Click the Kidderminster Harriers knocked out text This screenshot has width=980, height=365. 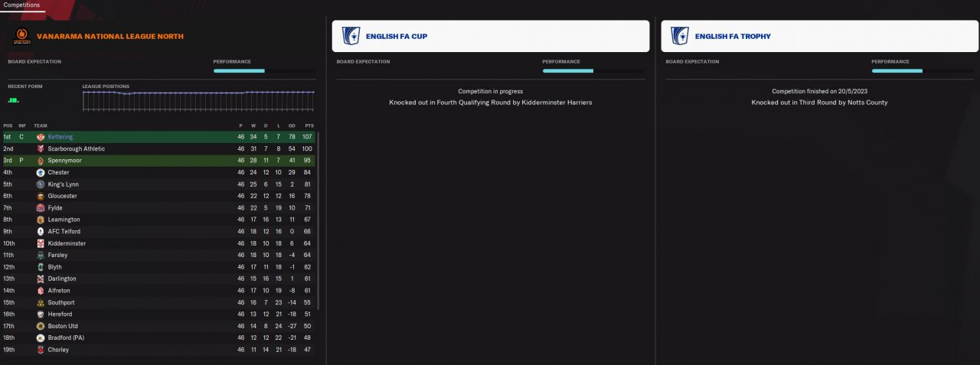pos(491,102)
